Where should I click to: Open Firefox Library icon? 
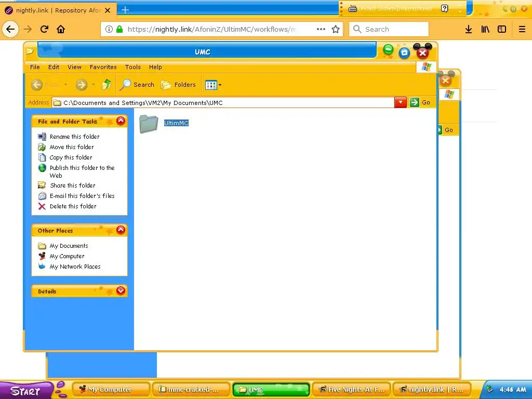coord(485,29)
